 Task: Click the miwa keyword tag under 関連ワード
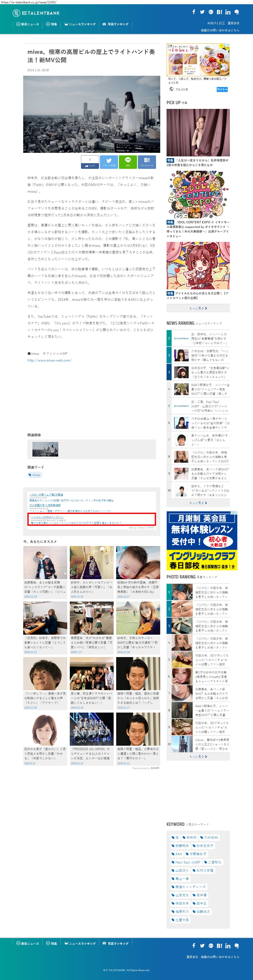(35, 475)
